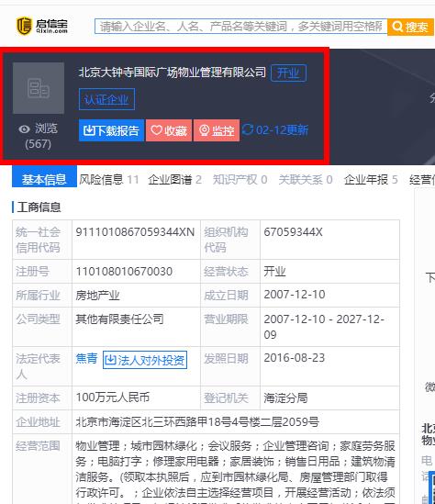Click the refresh icon beside 02-12更新

coord(248,129)
